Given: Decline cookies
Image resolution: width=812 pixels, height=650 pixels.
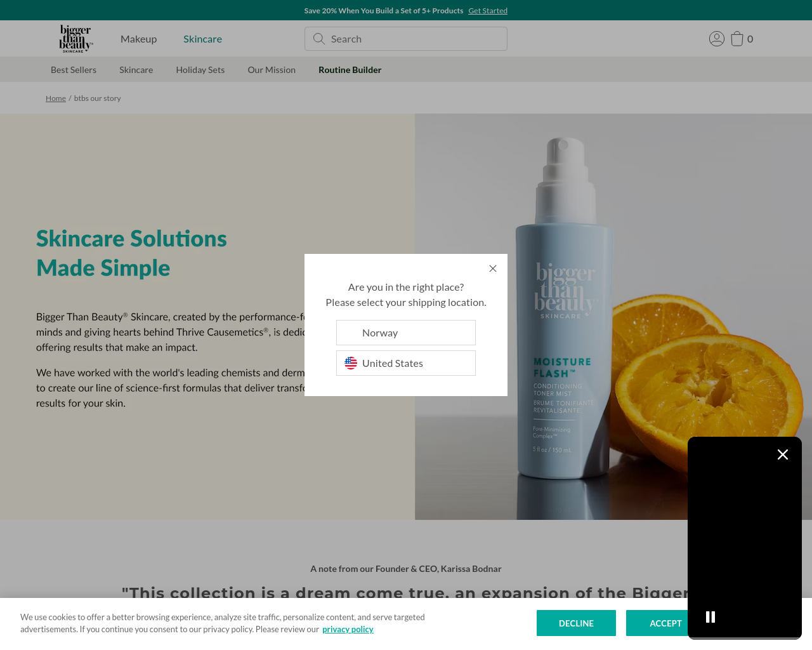Looking at the screenshot, I should [x=576, y=623].
